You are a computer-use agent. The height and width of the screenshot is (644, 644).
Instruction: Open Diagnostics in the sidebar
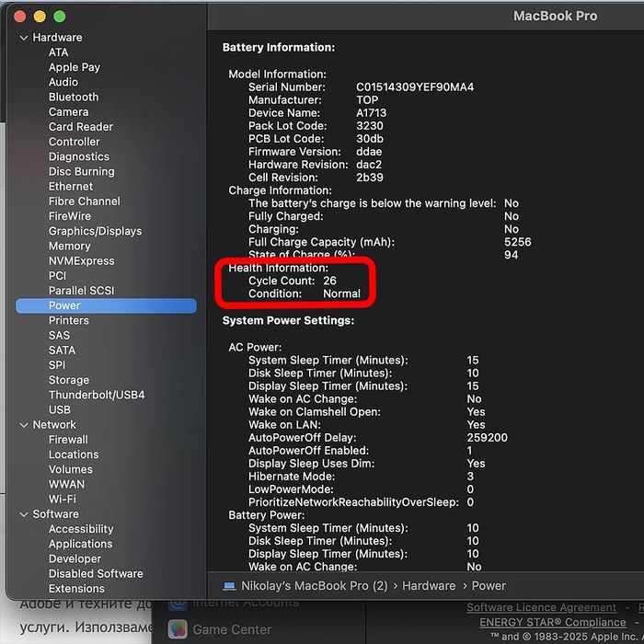(x=79, y=157)
